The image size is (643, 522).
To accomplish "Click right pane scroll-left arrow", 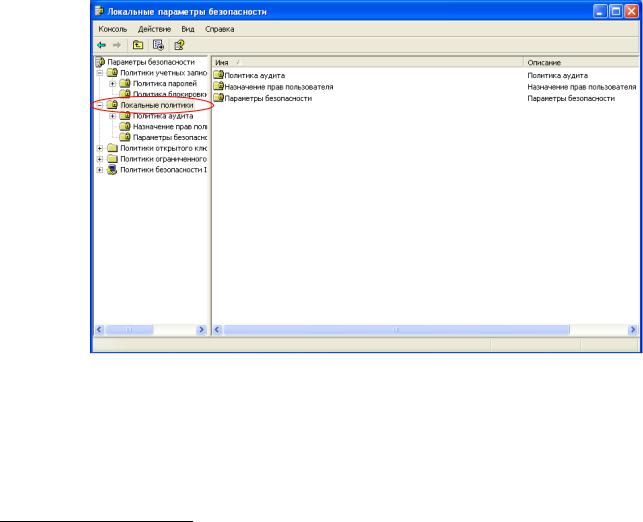I will click(217, 330).
